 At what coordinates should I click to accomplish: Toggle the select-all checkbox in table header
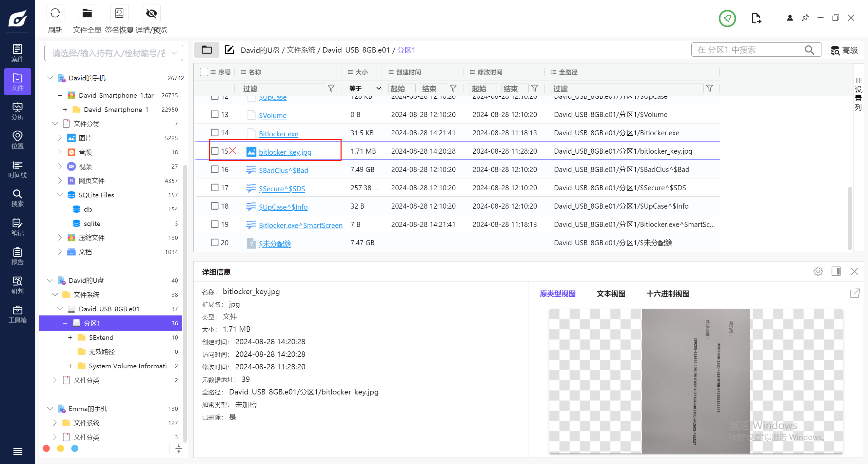[204, 72]
